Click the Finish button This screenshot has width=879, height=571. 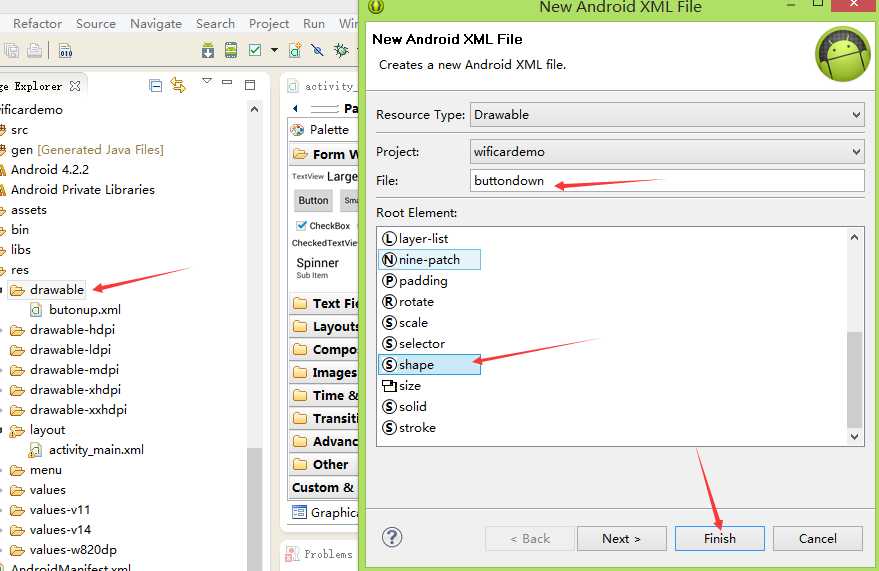coord(720,538)
